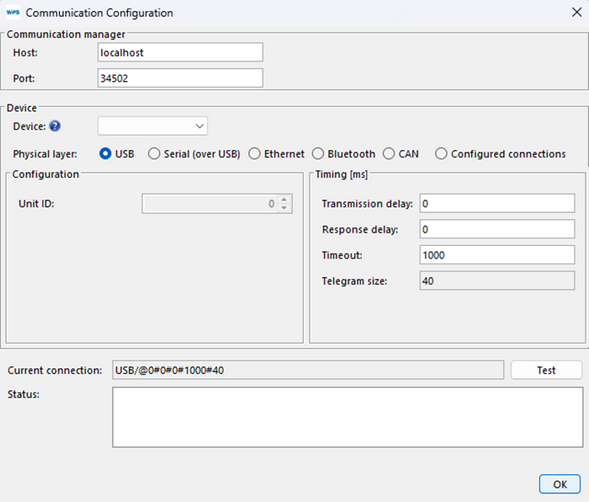Click the Configuration group label
Image resolution: width=589 pixels, height=502 pixels.
[x=45, y=174]
